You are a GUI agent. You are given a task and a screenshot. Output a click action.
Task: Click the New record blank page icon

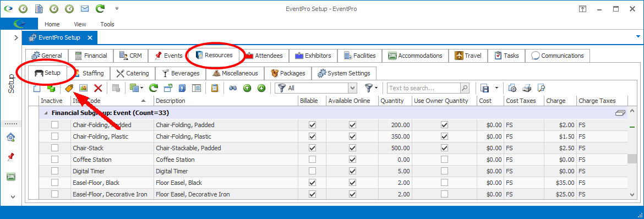pos(37,88)
